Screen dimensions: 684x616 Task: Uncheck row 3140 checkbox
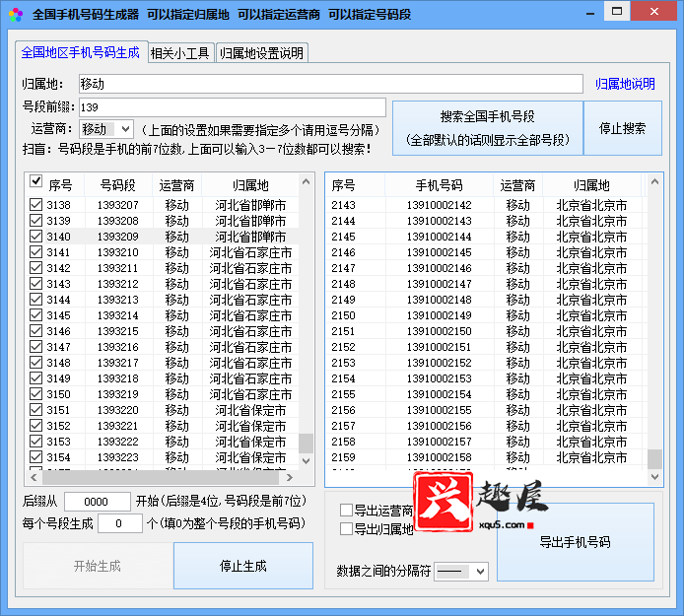click(x=35, y=236)
